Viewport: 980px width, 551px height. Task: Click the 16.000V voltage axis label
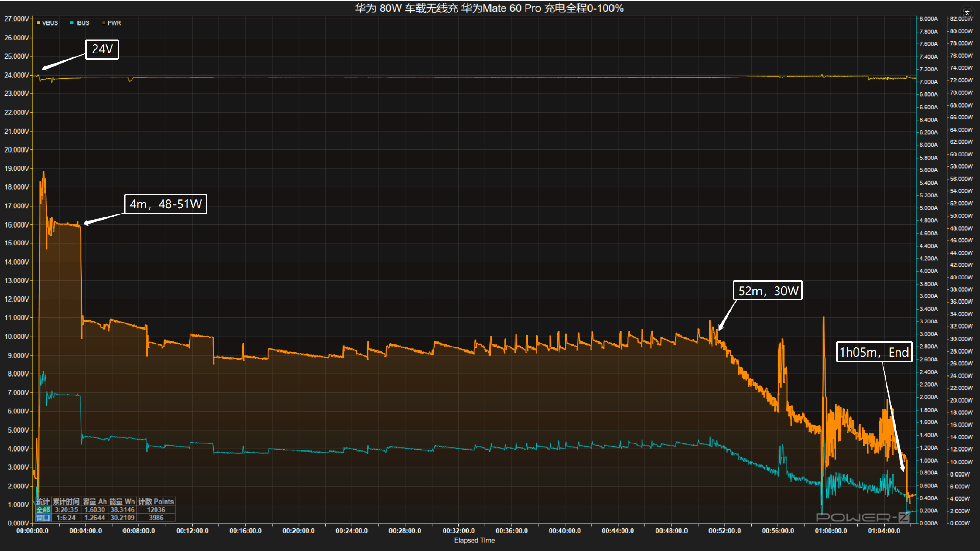click(17, 224)
